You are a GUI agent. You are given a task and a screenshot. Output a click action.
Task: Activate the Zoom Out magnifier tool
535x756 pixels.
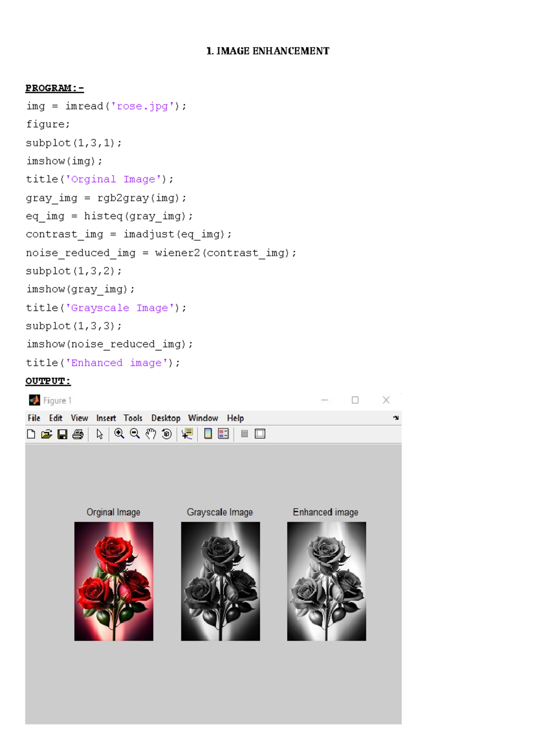135,434
